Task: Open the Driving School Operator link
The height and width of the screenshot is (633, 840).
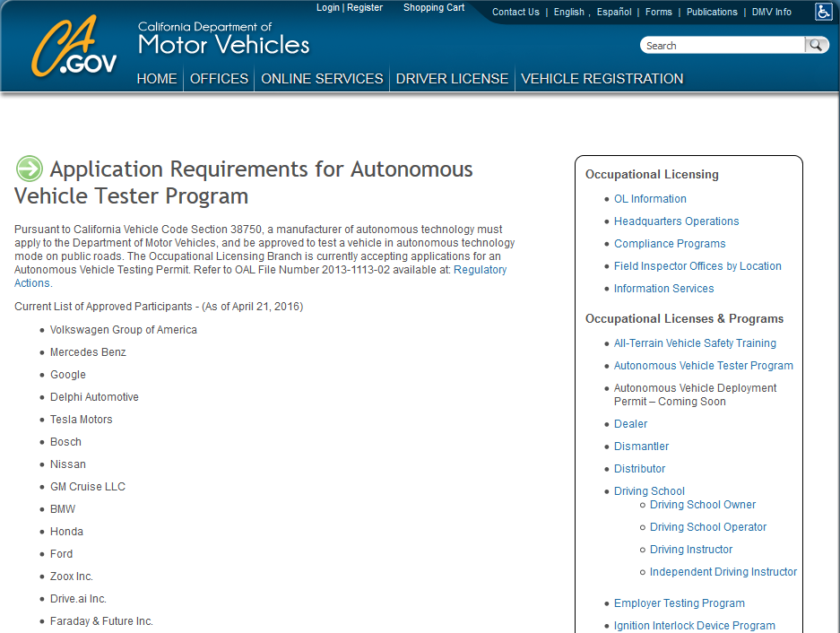Action: click(x=708, y=527)
